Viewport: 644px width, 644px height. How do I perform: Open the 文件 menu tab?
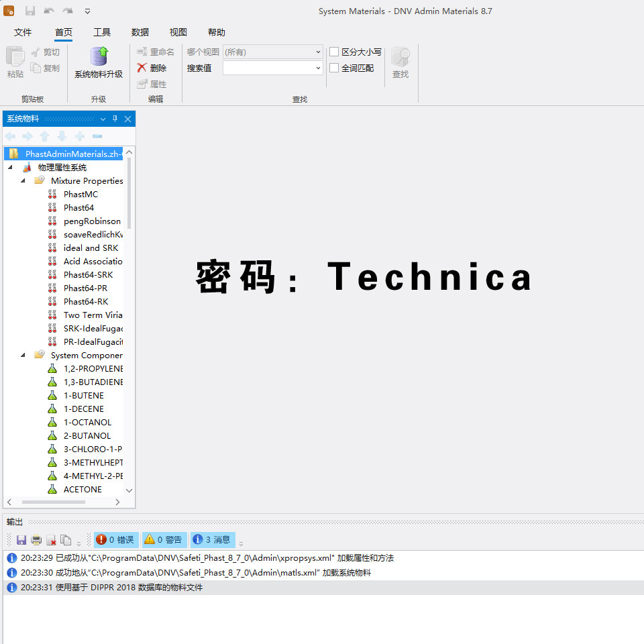pos(23,32)
